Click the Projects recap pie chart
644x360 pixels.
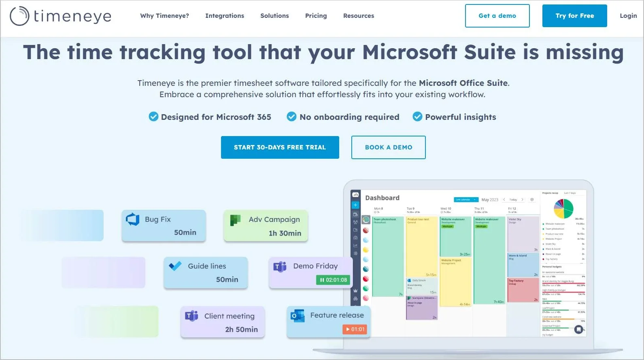564,209
